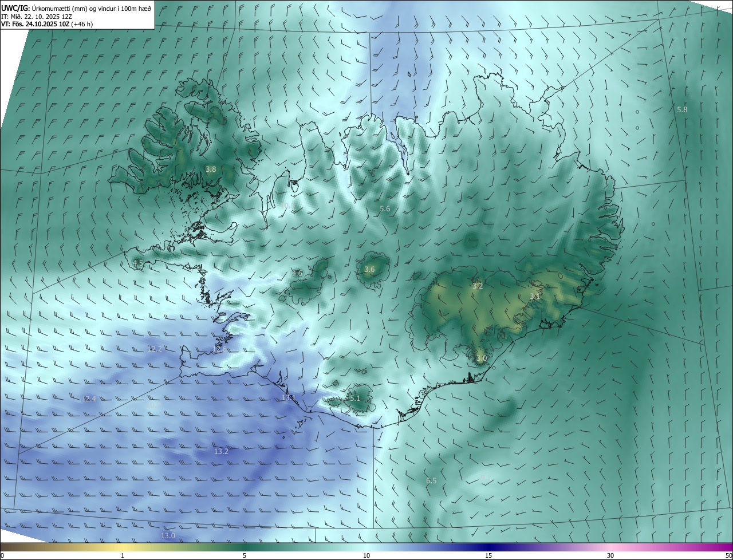Click the 6.5 value label
The height and width of the screenshot is (560, 733).
click(x=431, y=480)
